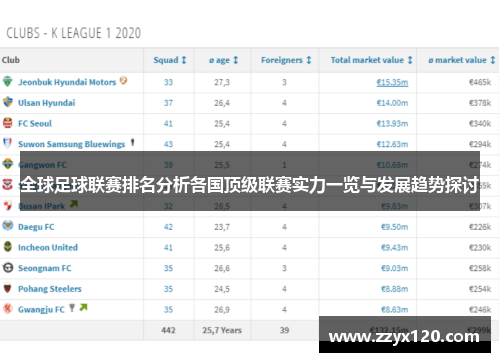Screen dimensions: 500x362
Task: Click the FC Seoul club crest icon
Action: pos(8,123)
